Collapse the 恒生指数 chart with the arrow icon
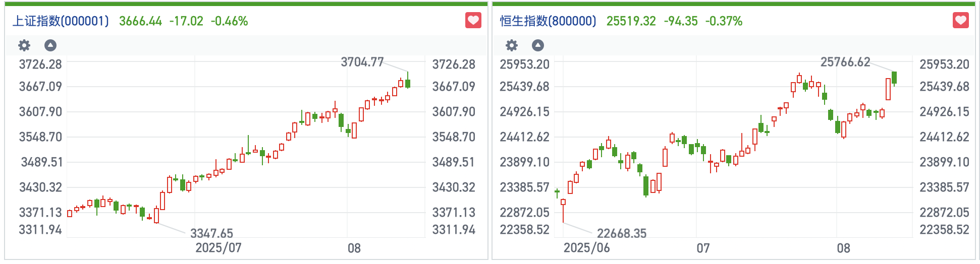The image size is (980, 264). [x=538, y=45]
